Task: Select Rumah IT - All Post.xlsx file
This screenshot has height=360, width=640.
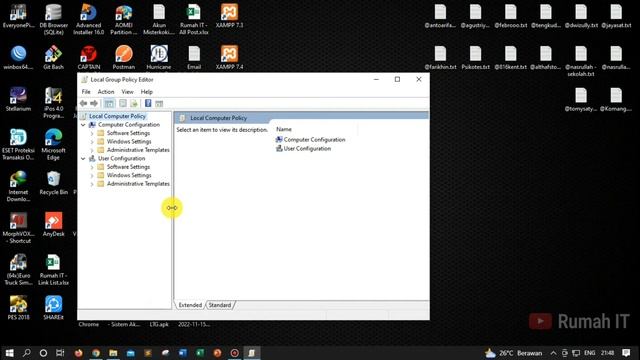Action: click(194, 19)
